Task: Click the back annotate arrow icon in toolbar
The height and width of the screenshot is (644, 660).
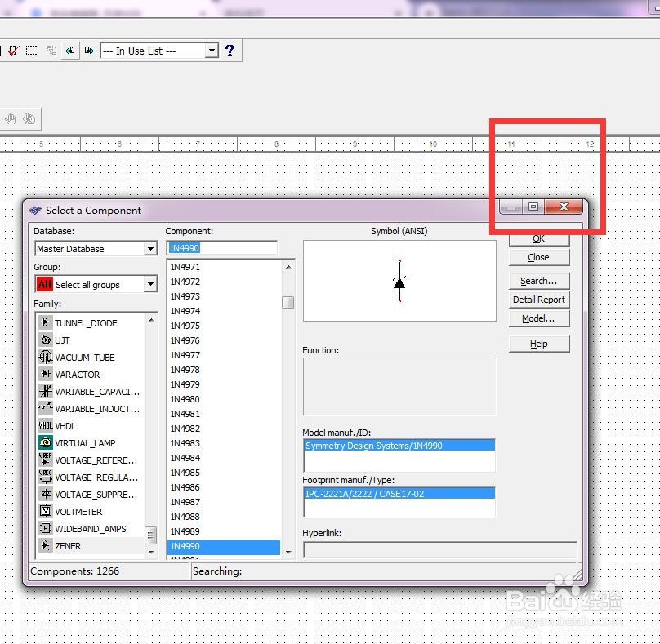Action: coord(70,51)
